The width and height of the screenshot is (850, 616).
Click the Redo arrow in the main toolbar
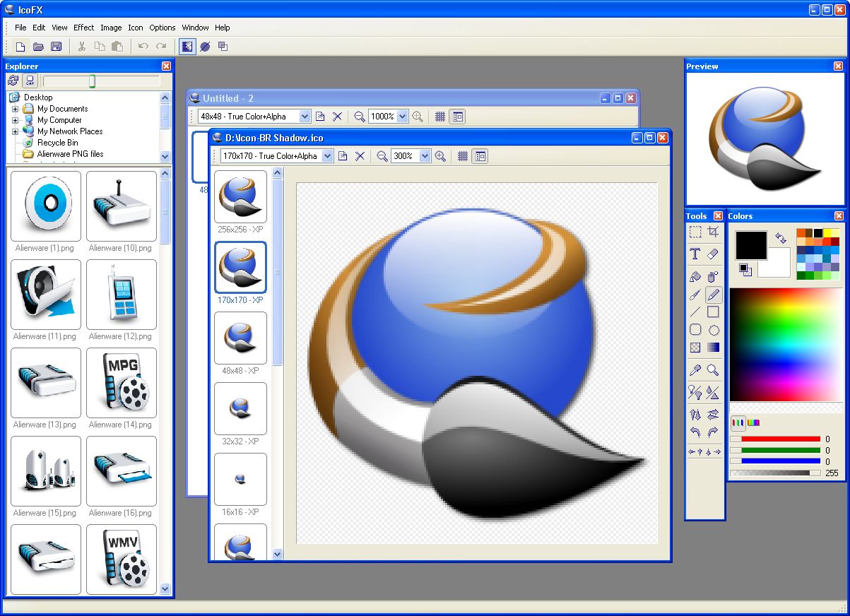(x=161, y=47)
